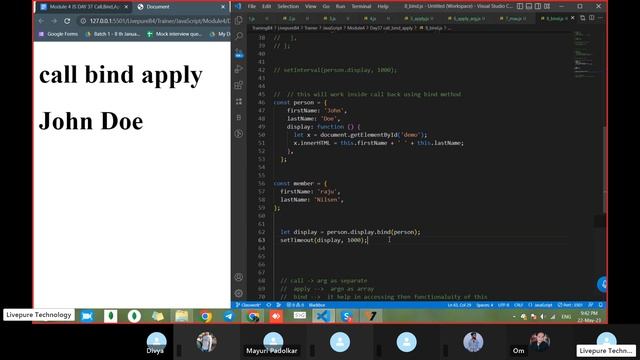Click the source control branch status item
Viewport: 640px width, 360px height.
248,305
